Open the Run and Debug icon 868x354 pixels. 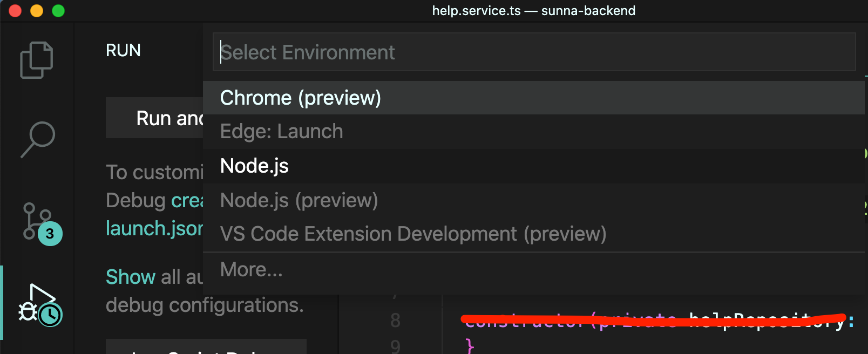pos(40,305)
